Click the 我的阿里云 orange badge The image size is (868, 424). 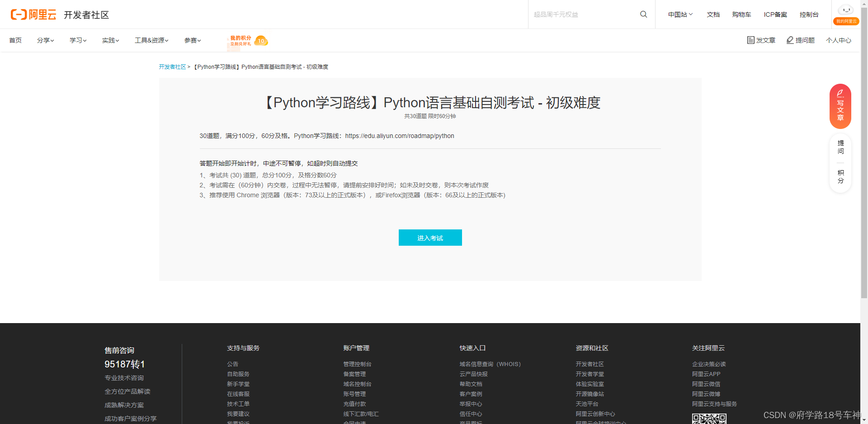point(846,21)
